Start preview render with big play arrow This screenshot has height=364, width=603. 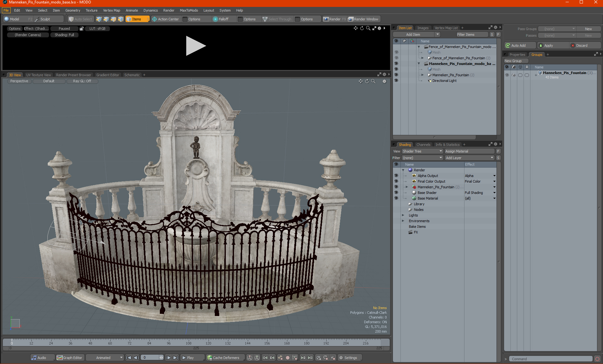[196, 46]
